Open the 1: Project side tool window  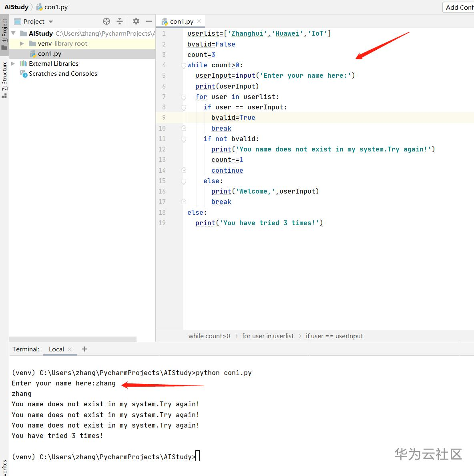click(4, 34)
